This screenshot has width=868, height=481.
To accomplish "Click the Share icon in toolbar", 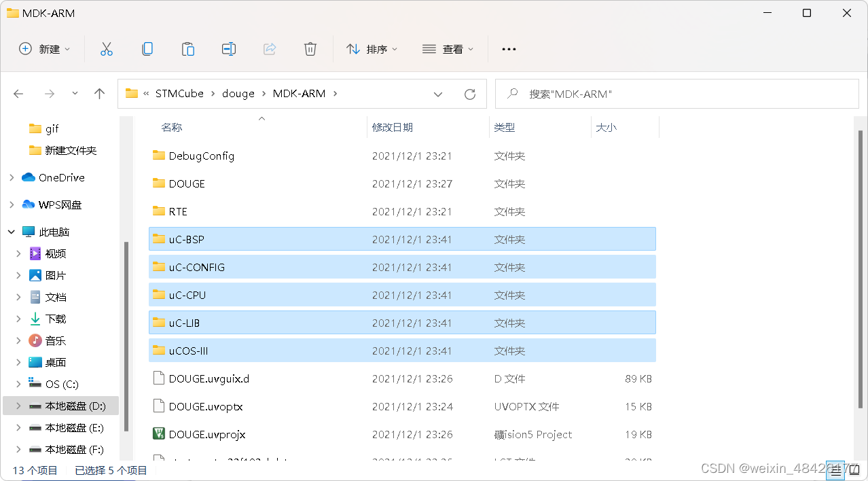I will tap(270, 49).
